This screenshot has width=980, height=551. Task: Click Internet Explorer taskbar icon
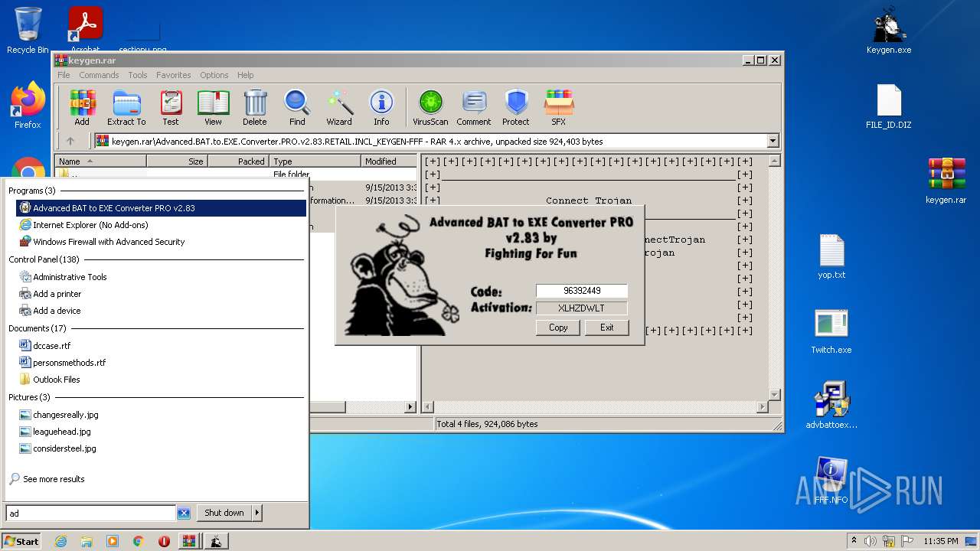[x=60, y=541]
